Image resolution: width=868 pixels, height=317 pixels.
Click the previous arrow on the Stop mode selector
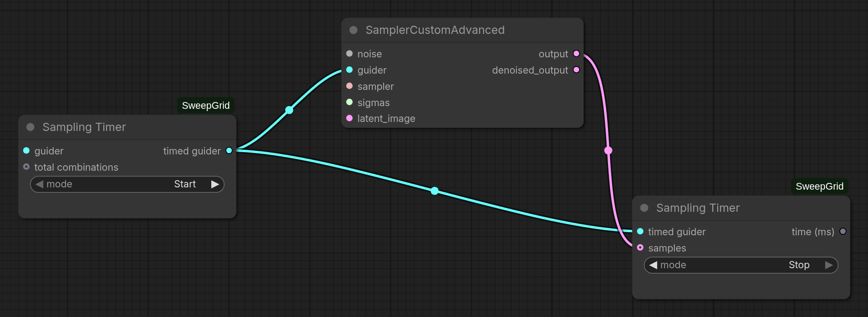coord(653,265)
